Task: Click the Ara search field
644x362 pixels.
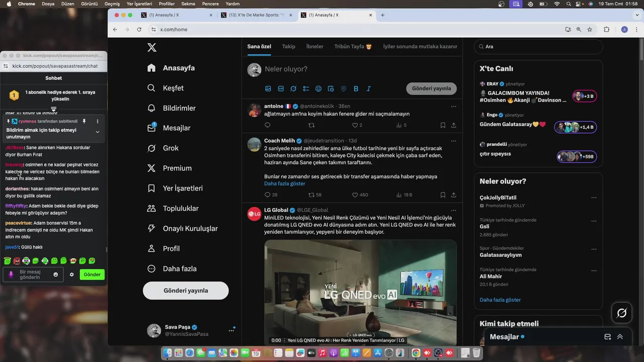Action: (538, 46)
